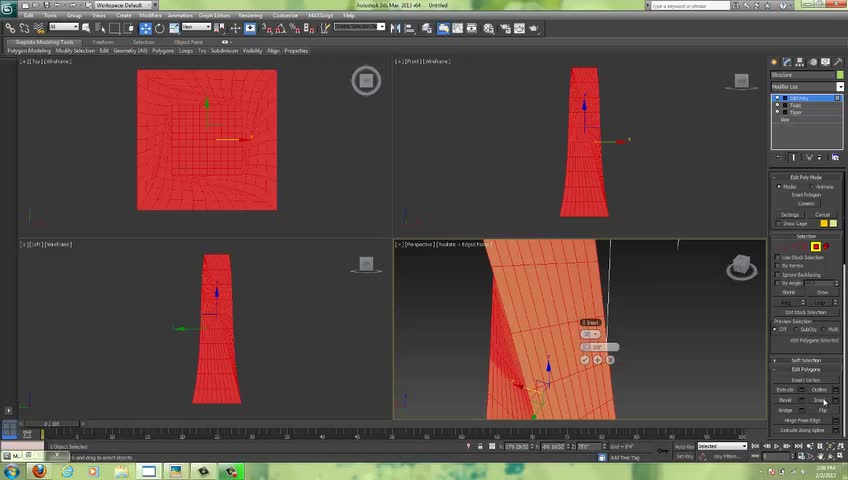
Task: Click the Hinge From Edge button
Action: [802, 421]
